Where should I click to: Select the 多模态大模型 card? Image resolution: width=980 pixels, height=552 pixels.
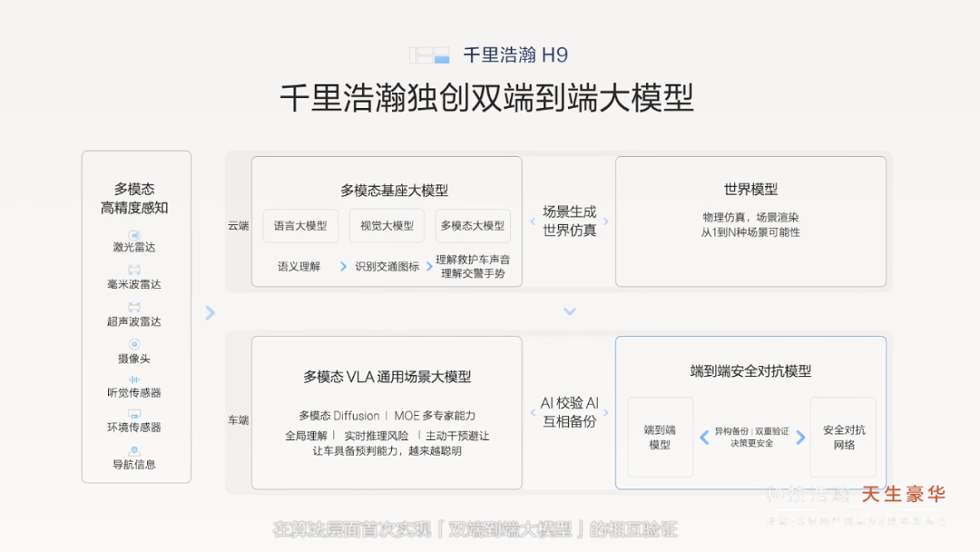coord(473,226)
